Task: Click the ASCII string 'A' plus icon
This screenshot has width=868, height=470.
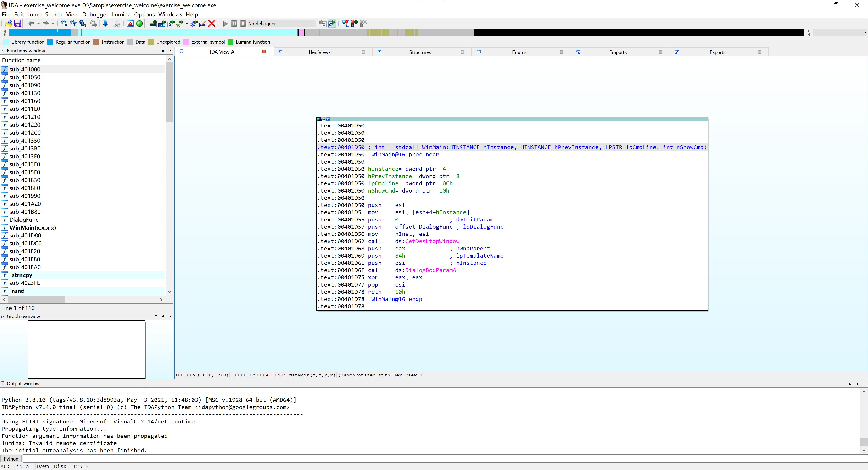Action: click(x=171, y=23)
